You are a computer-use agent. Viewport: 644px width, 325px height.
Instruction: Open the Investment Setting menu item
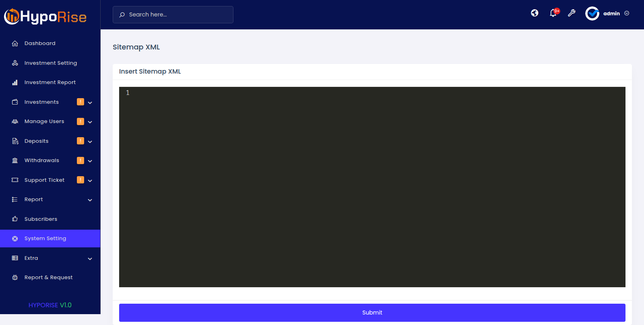[50, 63]
